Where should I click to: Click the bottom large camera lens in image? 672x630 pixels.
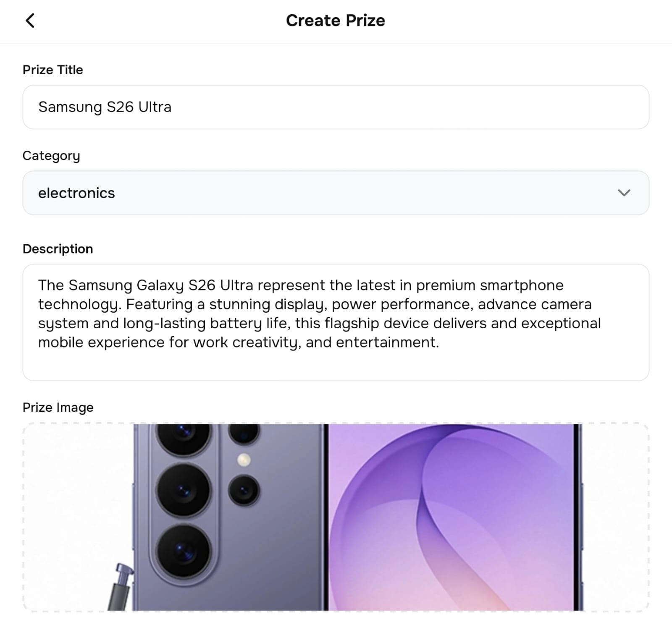(183, 550)
